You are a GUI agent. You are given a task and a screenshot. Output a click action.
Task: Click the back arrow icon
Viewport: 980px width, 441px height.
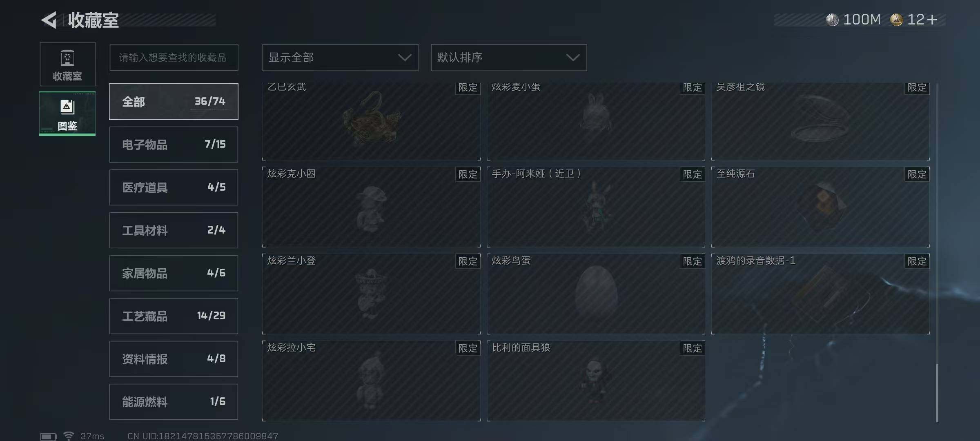tap(49, 20)
